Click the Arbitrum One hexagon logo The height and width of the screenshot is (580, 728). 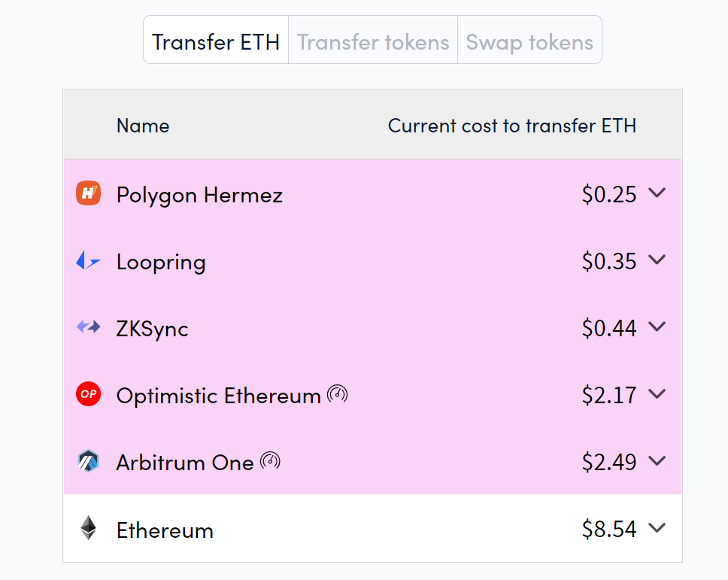coord(88,461)
